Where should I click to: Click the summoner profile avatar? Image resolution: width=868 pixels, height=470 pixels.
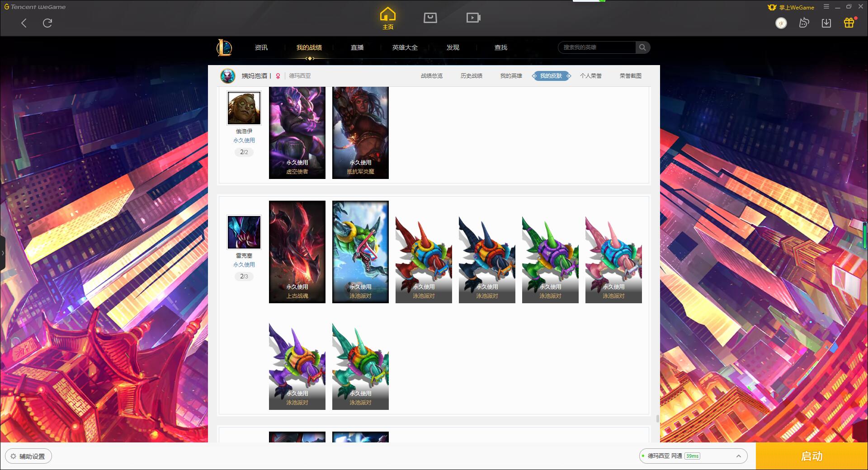tap(228, 75)
